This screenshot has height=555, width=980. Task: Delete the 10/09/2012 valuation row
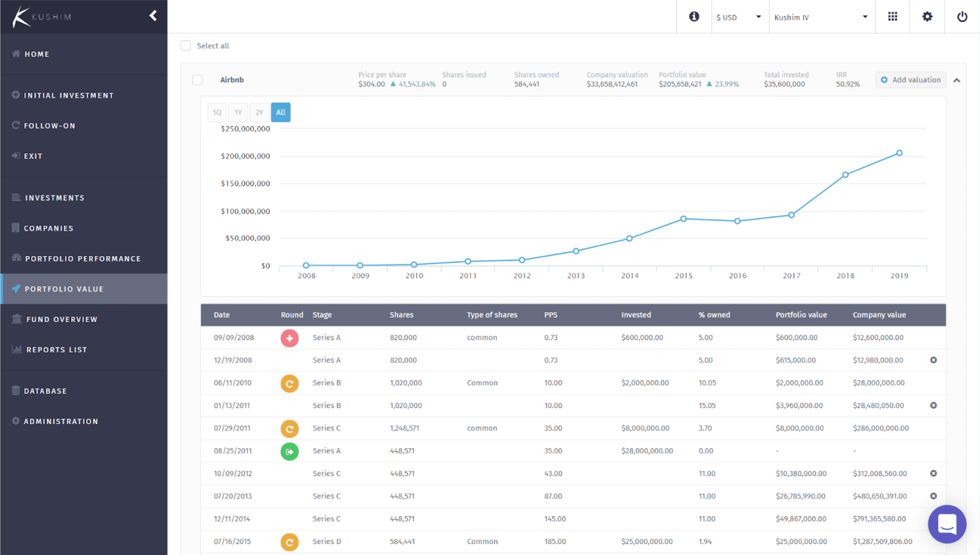(933, 473)
